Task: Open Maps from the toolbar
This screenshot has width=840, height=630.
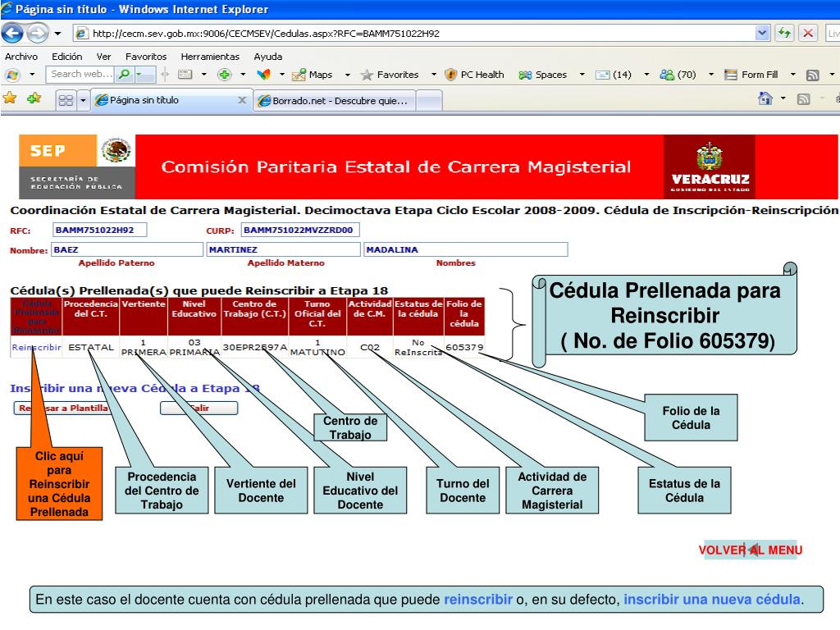Action: coord(313,75)
